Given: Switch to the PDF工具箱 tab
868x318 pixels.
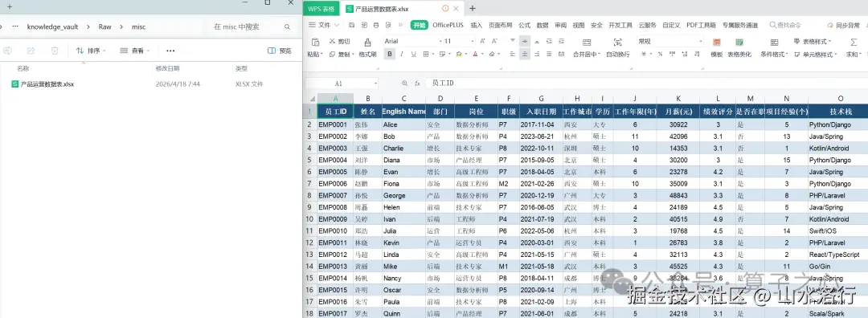Looking at the screenshot, I should click(701, 25).
